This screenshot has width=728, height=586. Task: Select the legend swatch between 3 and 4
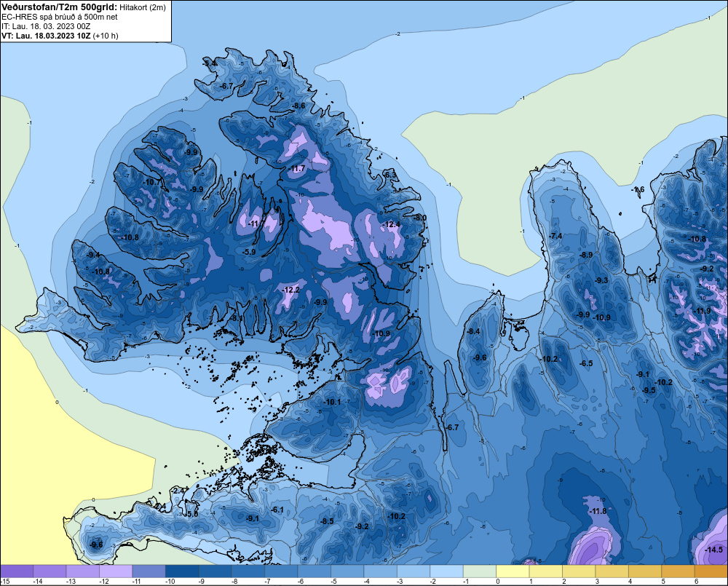pyautogui.click(x=612, y=571)
